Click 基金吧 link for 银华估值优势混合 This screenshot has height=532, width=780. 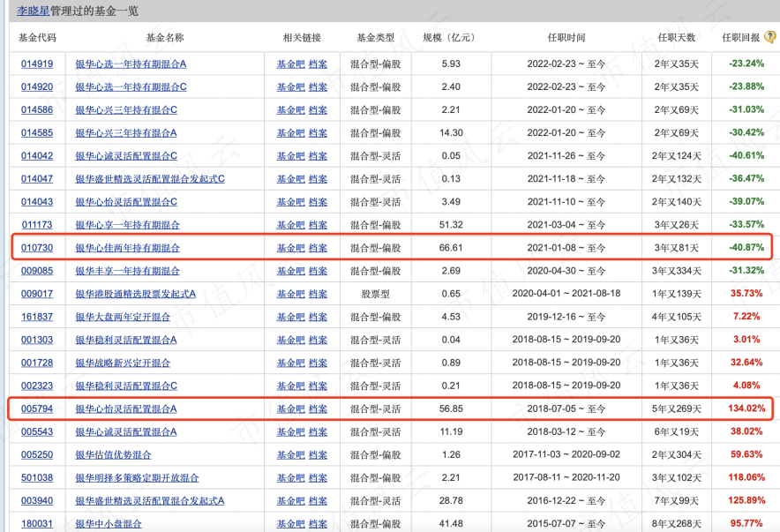pyautogui.click(x=289, y=454)
